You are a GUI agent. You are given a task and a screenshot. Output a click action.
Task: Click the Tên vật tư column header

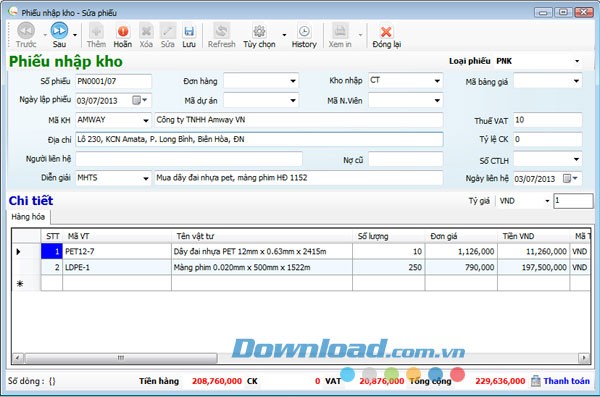coord(262,236)
